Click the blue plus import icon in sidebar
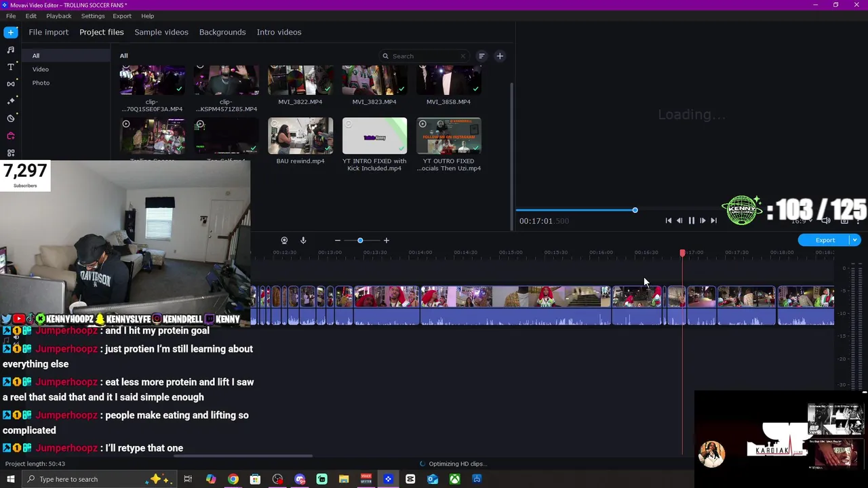The width and height of the screenshot is (868, 488). (x=11, y=32)
